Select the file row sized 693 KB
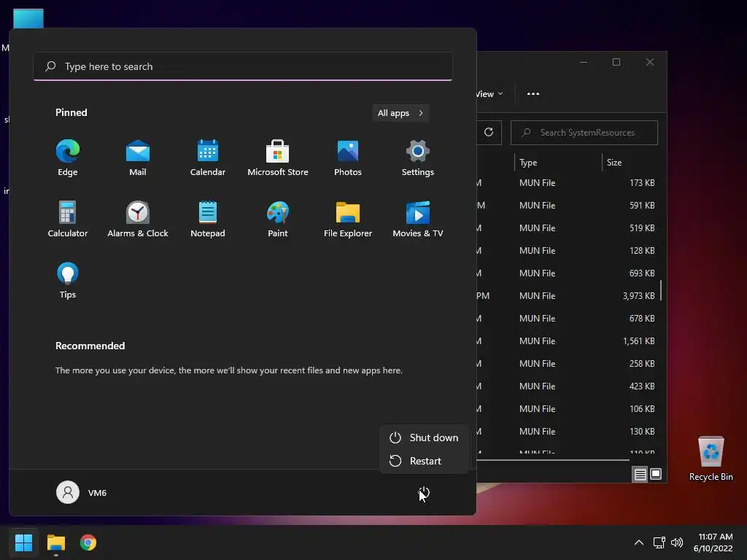747x560 pixels. point(568,273)
